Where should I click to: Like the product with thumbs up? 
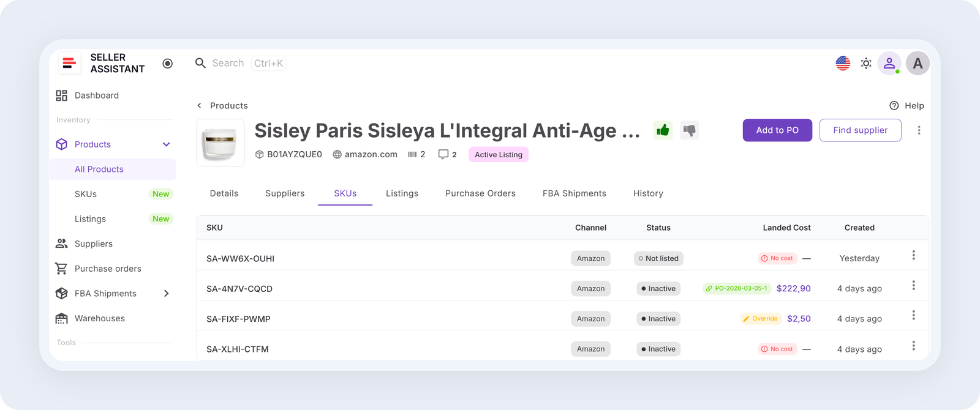point(663,130)
